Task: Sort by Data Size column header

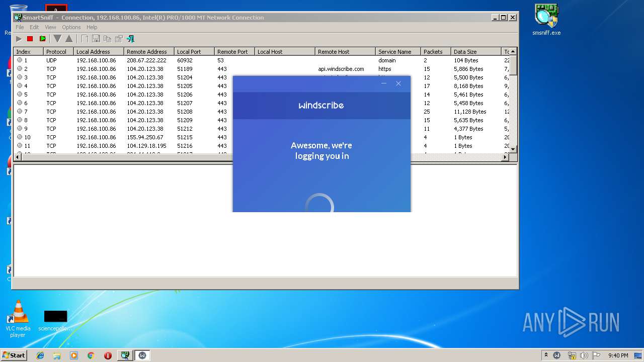Action: [476, 52]
